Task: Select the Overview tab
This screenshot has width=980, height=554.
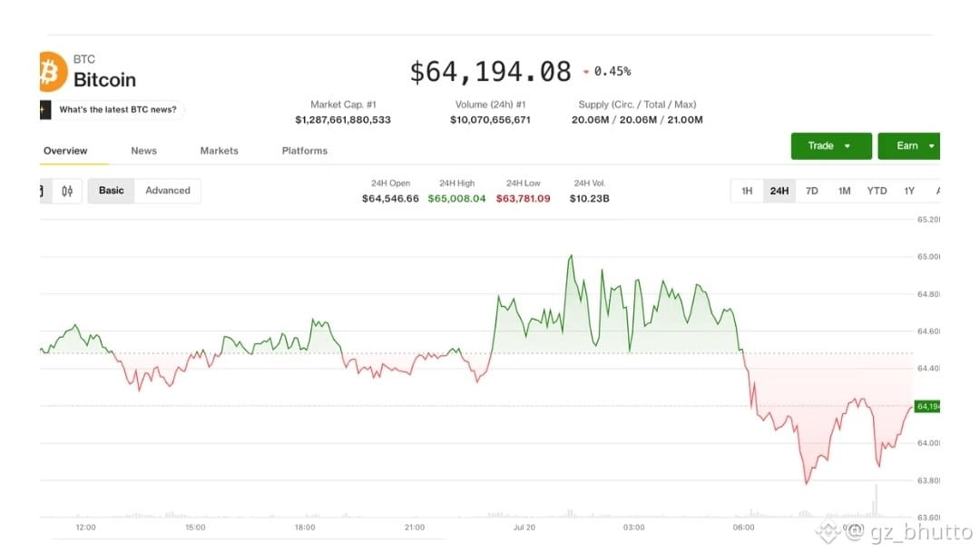Action: click(x=65, y=151)
